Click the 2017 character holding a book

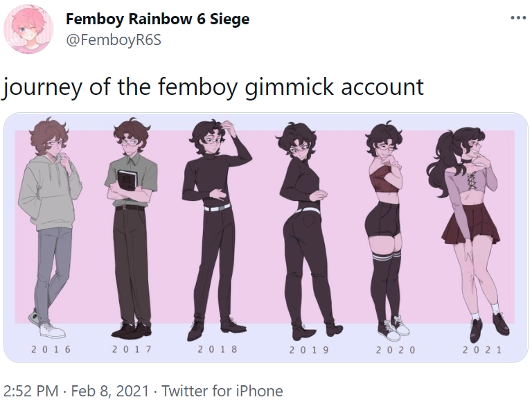(132, 228)
